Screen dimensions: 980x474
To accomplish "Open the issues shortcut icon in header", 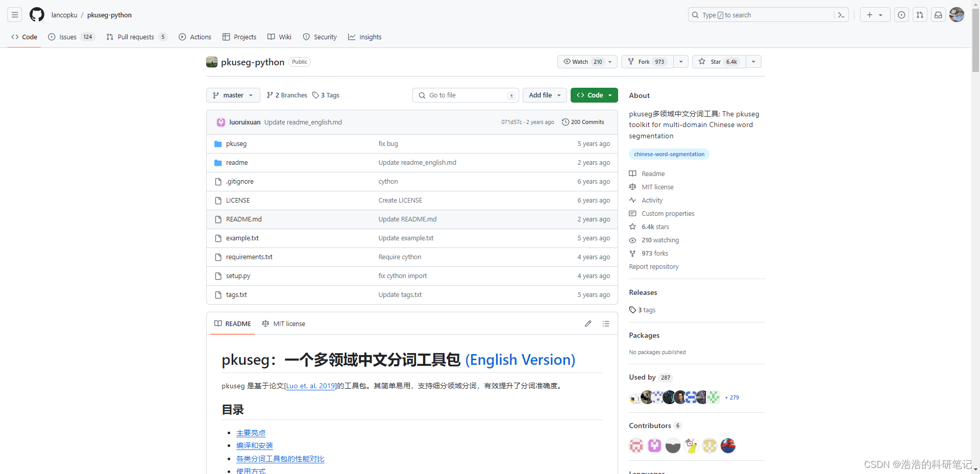I will point(901,15).
